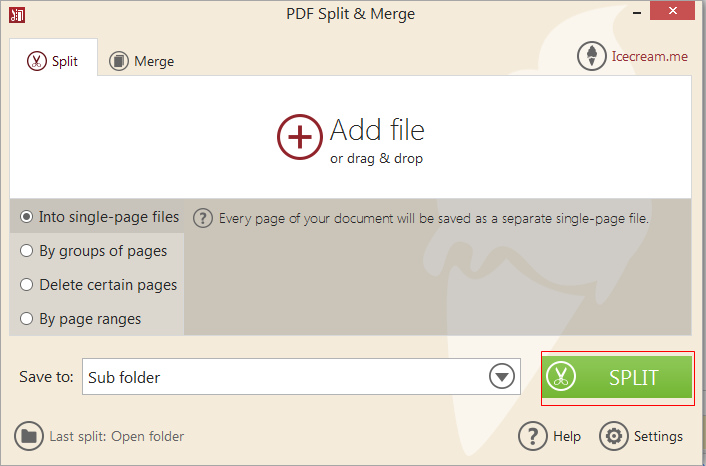Select Delete certain pages option
706x466 pixels.
click(99, 285)
